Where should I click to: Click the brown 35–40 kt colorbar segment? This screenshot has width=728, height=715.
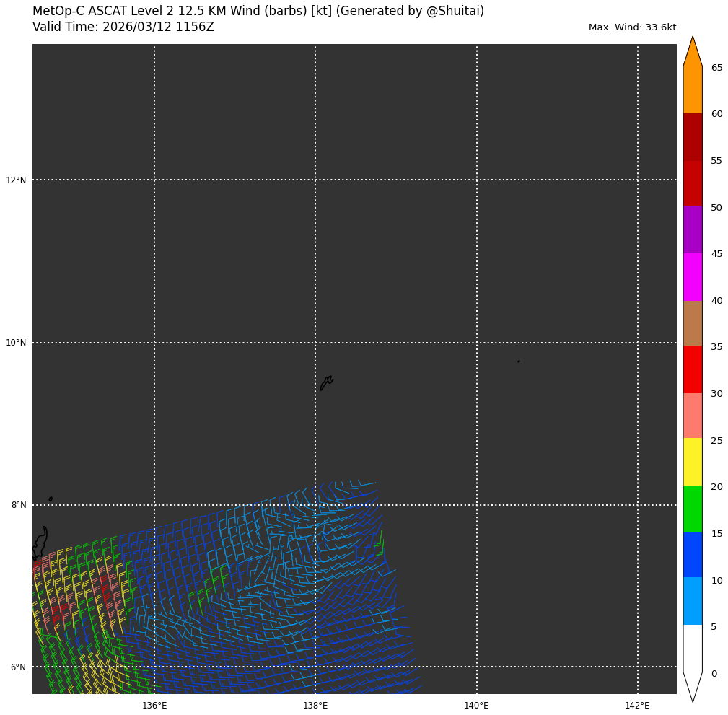click(693, 323)
